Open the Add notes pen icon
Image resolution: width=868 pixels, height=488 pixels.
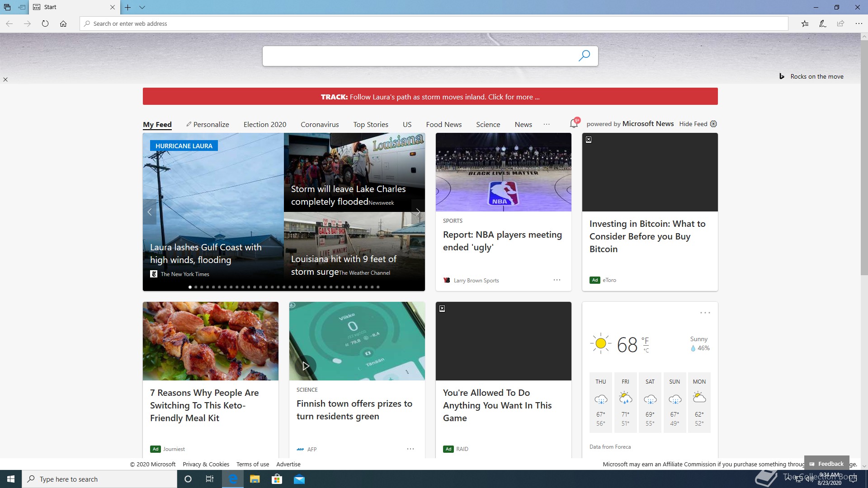[823, 23]
